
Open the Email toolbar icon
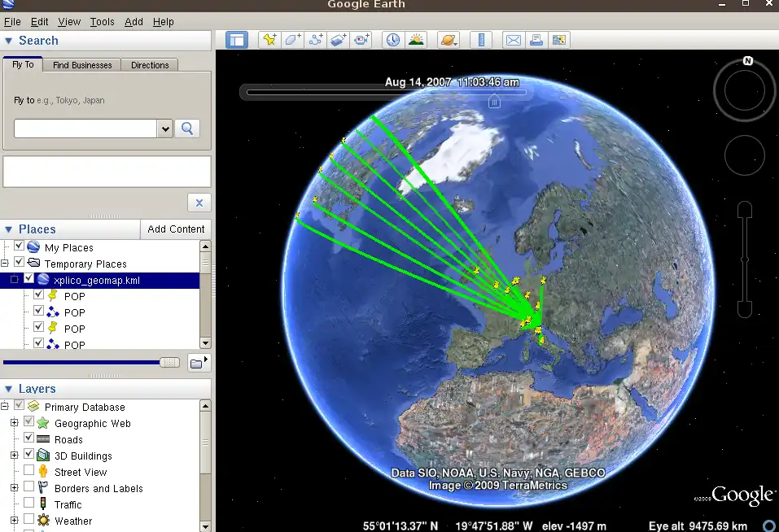click(x=513, y=40)
